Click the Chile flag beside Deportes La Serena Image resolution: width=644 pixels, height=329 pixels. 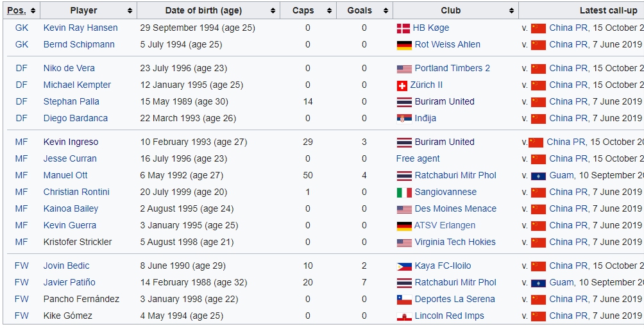tap(404, 299)
